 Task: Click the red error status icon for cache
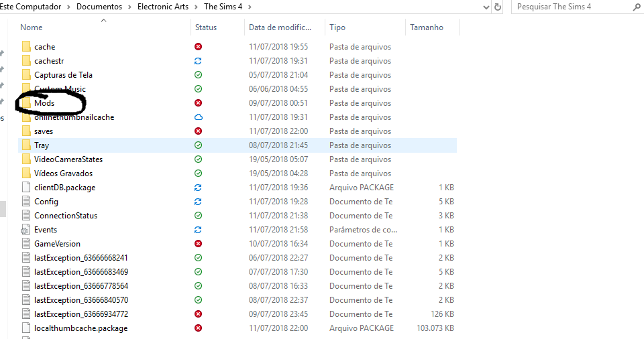pos(198,46)
